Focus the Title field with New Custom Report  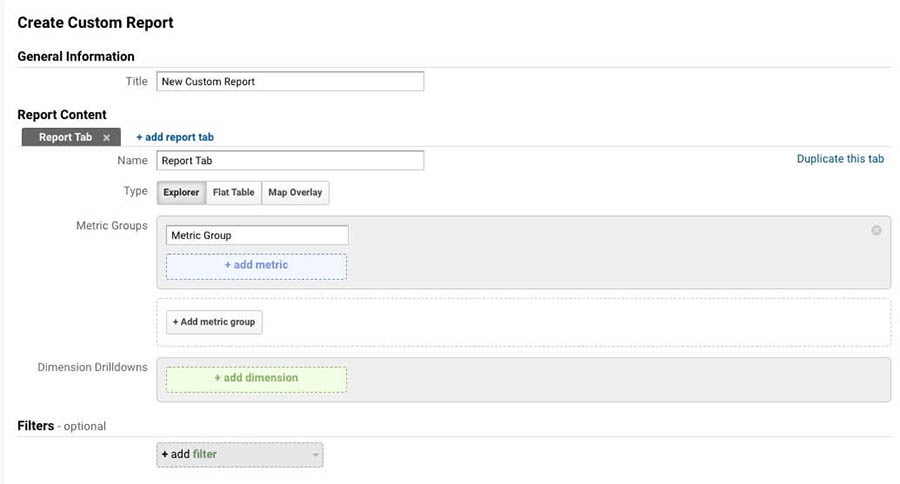(290, 82)
